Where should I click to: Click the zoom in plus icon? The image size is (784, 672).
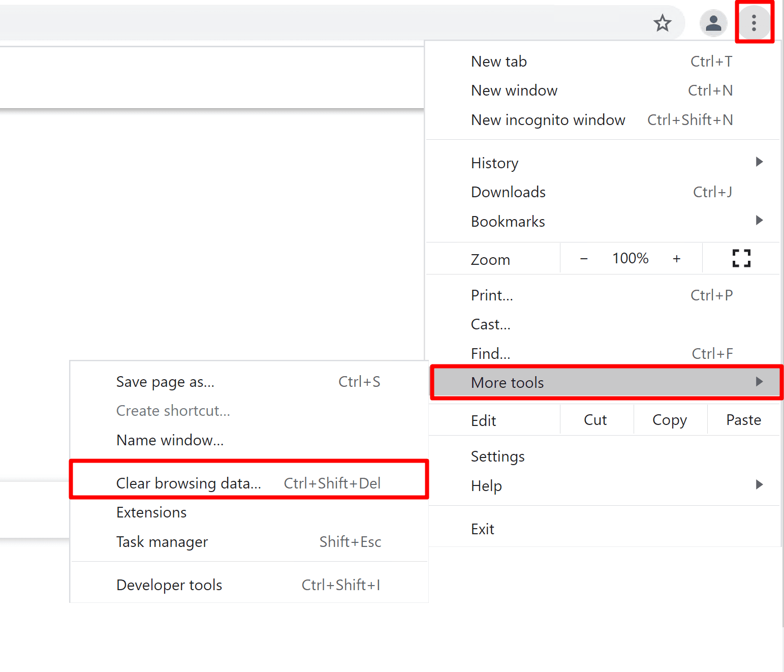pyautogui.click(x=677, y=258)
